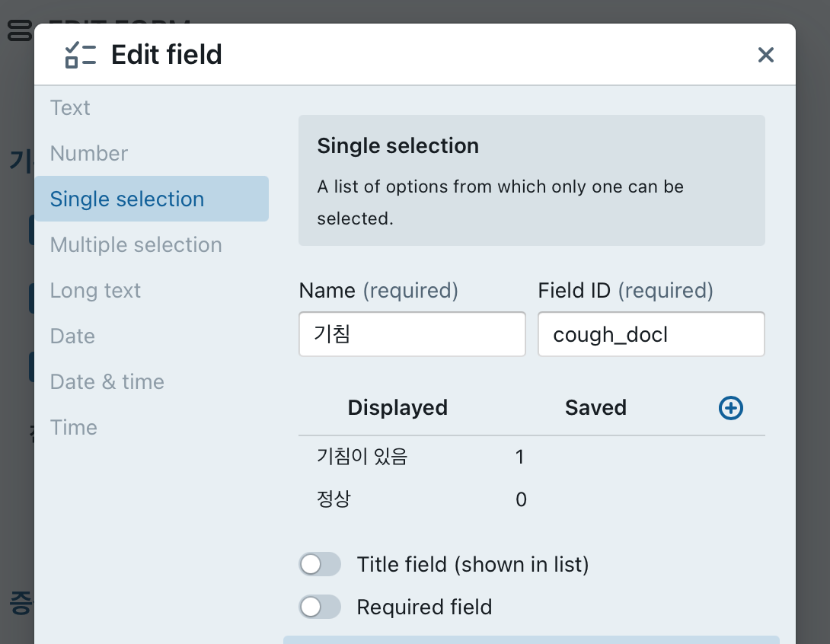Select the Text field type
Image resolution: width=830 pixels, height=644 pixels.
[70, 108]
